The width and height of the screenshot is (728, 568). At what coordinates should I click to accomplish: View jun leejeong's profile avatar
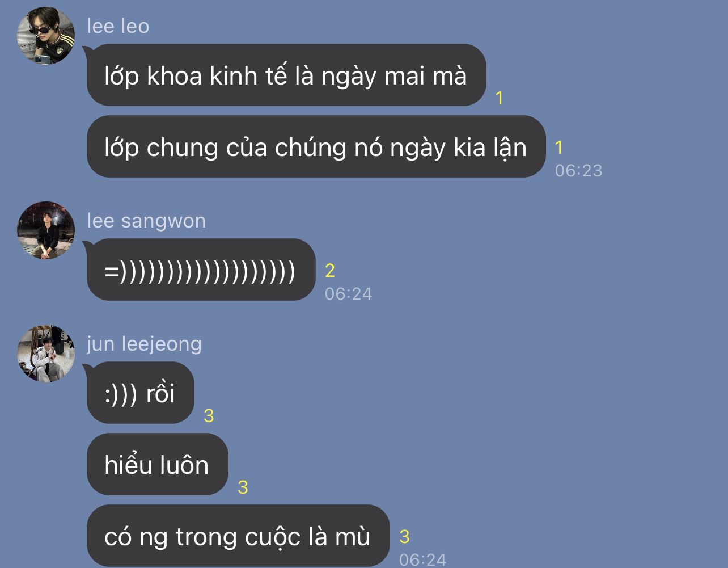(x=46, y=354)
